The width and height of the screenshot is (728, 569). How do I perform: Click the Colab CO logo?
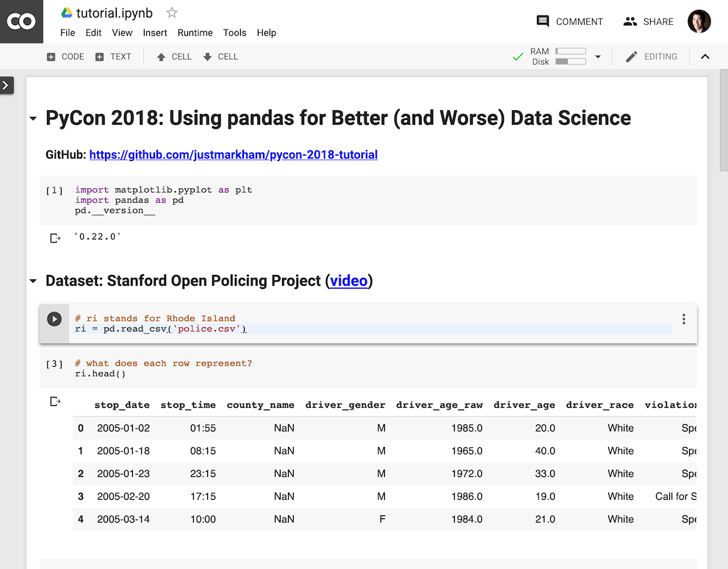[x=21, y=21]
